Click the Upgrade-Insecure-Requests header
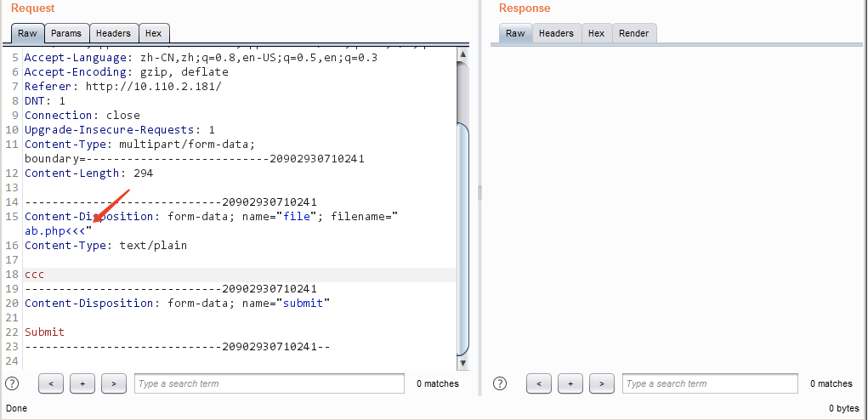This screenshot has width=868, height=420. coord(120,129)
